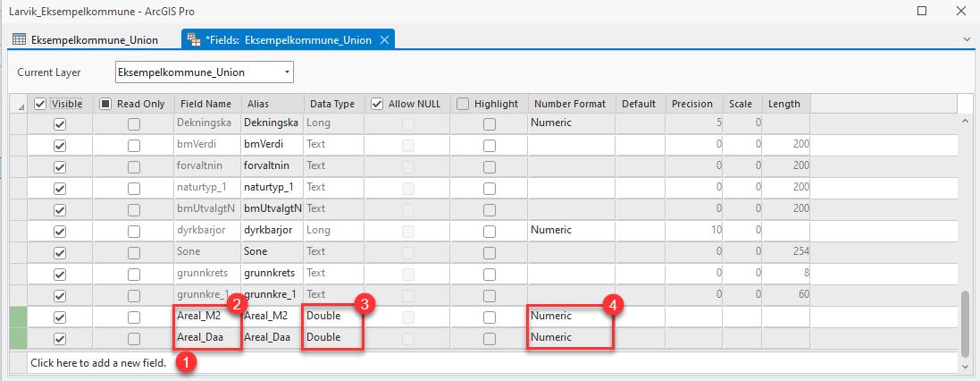Viewport: 980px width, 381px height.
Task: Check Highlight for the dyrkbarjor field
Action: tap(490, 232)
